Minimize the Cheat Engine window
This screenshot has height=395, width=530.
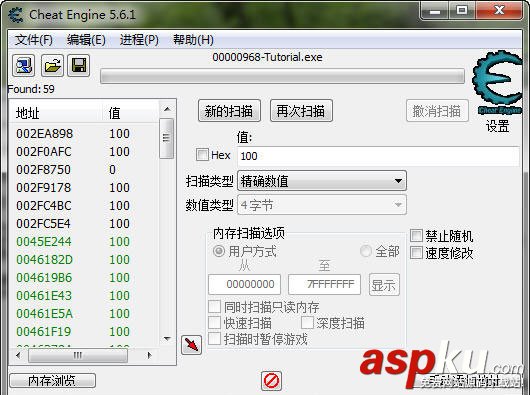[x=435, y=11]
